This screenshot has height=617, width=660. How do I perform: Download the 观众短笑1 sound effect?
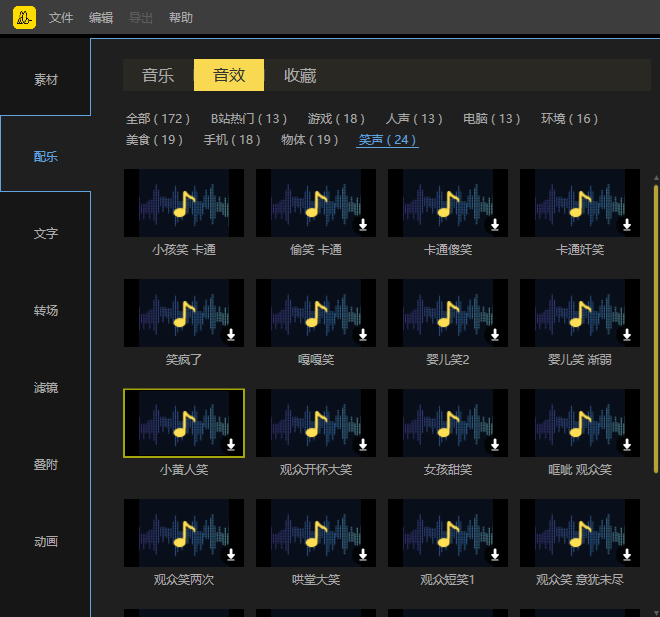click(495, 555)
